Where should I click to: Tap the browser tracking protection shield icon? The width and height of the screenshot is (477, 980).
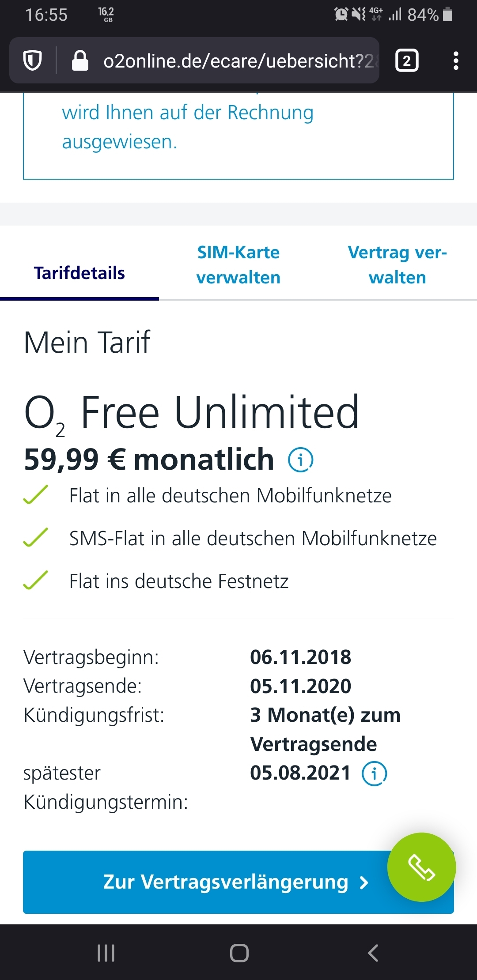32,60
